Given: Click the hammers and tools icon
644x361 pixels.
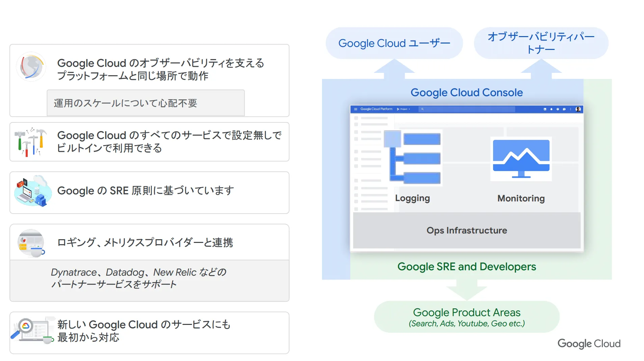Looking at the screenshot, I should click(30, 142).
